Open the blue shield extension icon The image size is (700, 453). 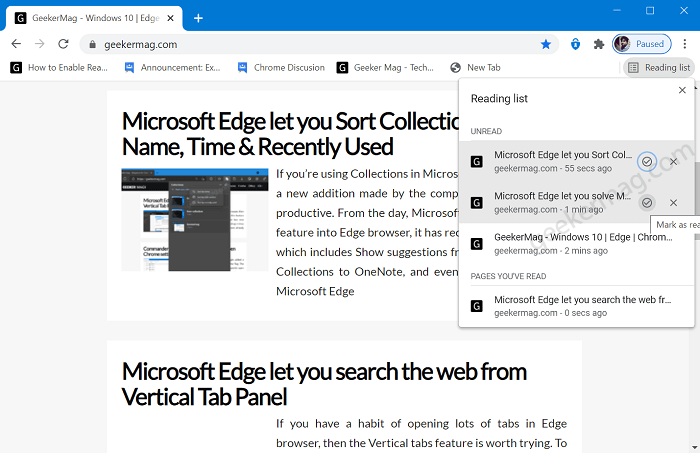575,44
